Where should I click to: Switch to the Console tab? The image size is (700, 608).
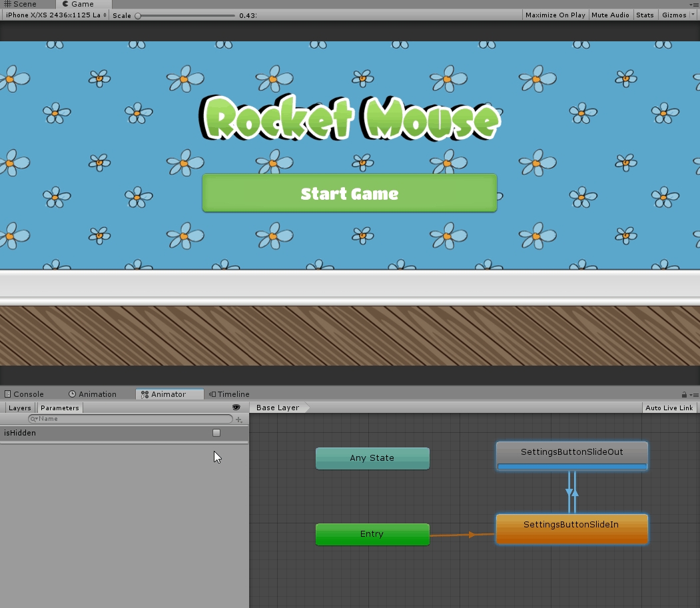coord(24,394)
